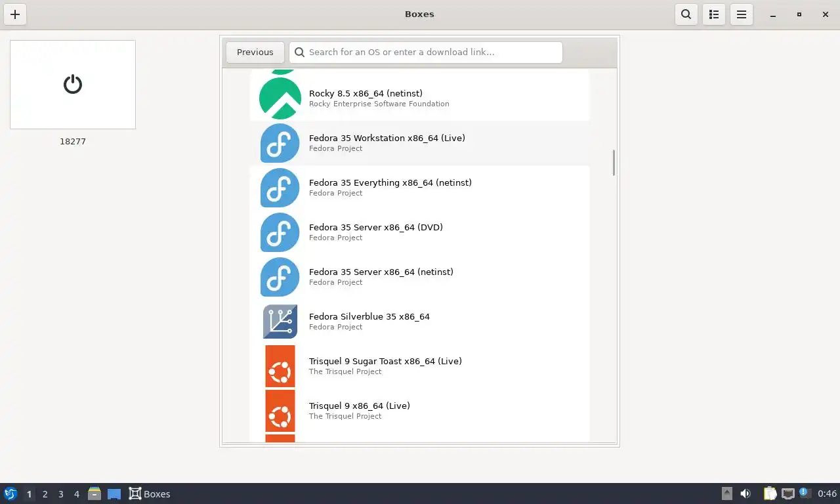Switch to workspace 3
This screenshot has width=840, height=504.
pyautogui.click(x=61, y=494)
